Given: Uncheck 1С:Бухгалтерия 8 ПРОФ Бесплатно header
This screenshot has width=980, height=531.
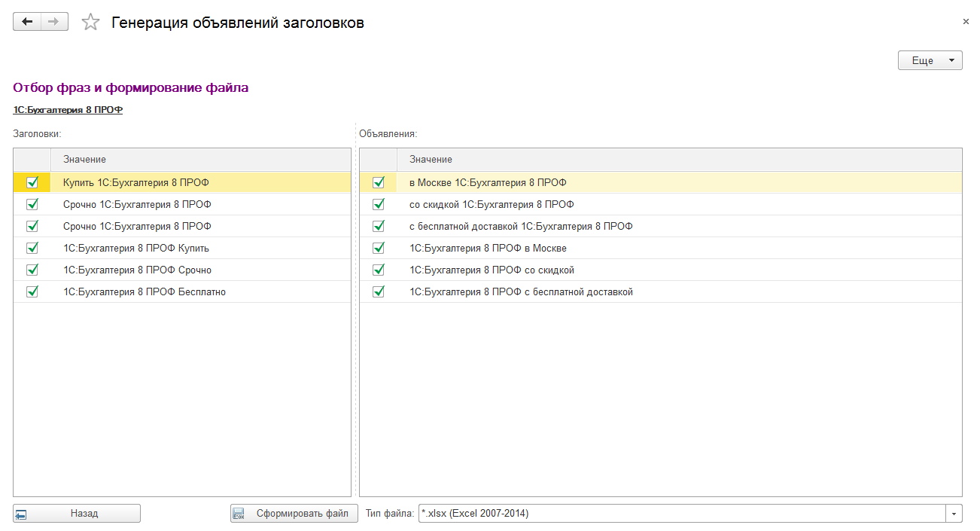Looking at the screenshot, I should (32, 291).
